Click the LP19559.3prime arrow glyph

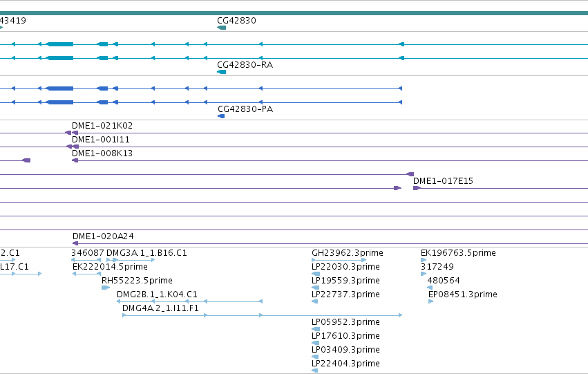(x=315, y=288)
